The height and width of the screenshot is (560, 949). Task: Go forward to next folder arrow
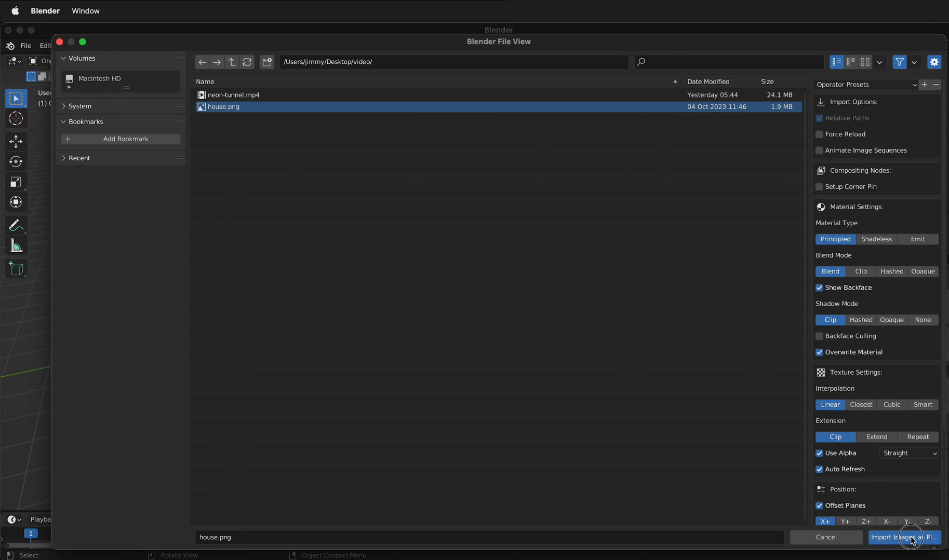click(217, 62)
